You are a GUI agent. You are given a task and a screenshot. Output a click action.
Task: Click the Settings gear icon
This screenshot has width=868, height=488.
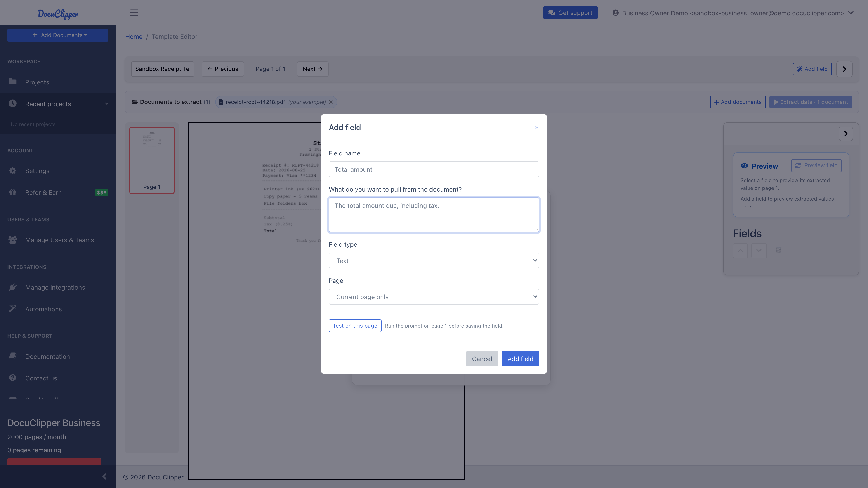pyautogui.click(x=13, y=171)
